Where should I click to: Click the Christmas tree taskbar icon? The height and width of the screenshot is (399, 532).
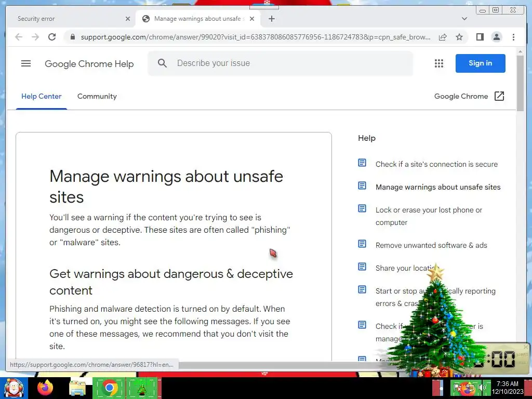(142, 388)
